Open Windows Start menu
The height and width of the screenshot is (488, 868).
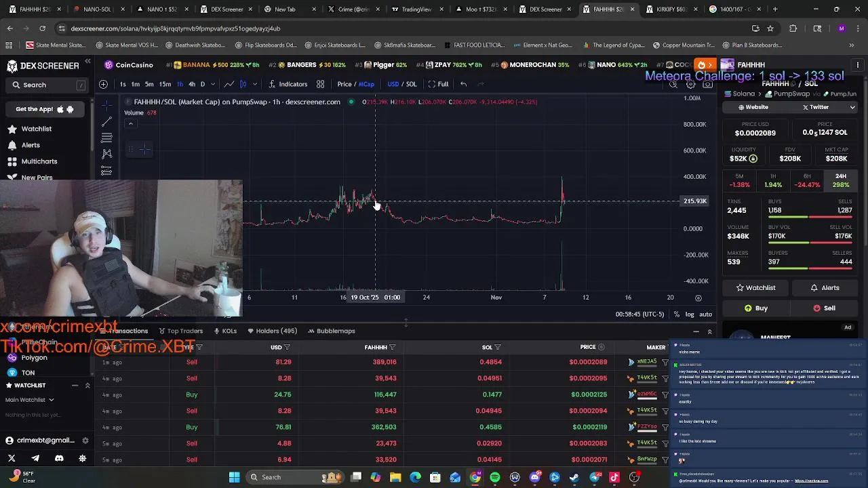234,477
